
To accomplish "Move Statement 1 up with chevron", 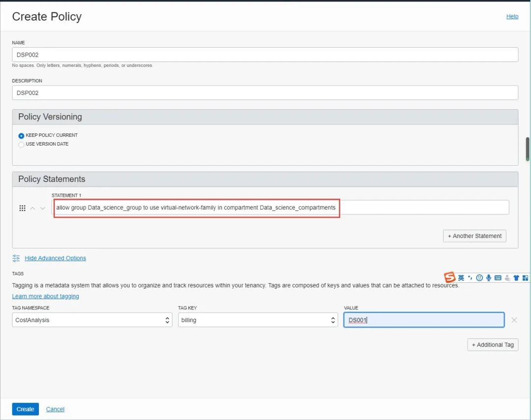I will 32,208.
